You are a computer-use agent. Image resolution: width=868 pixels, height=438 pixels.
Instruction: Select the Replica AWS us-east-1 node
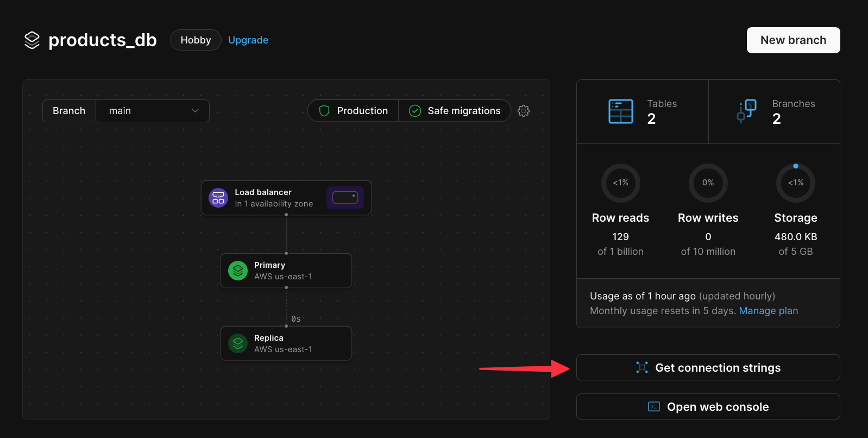286,343
